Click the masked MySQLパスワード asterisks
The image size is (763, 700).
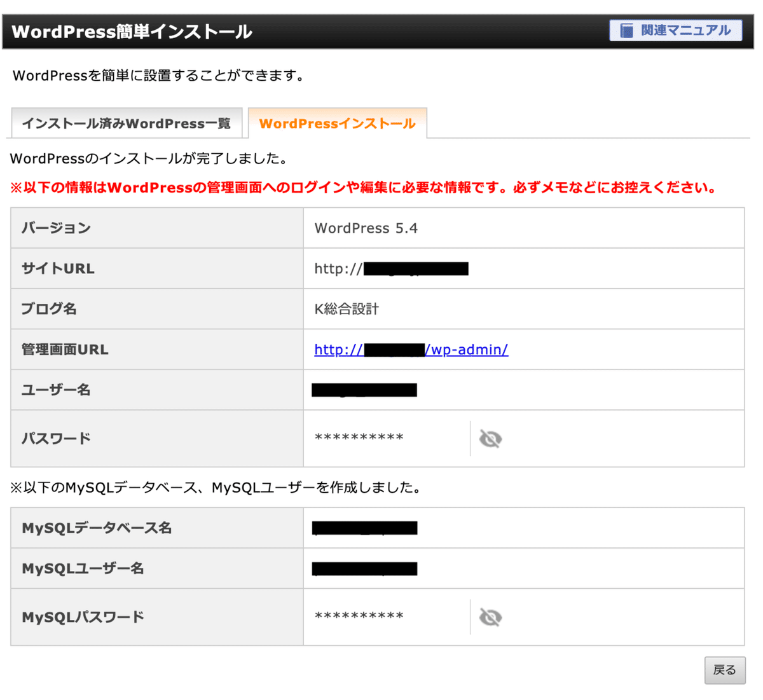(359, 617)
